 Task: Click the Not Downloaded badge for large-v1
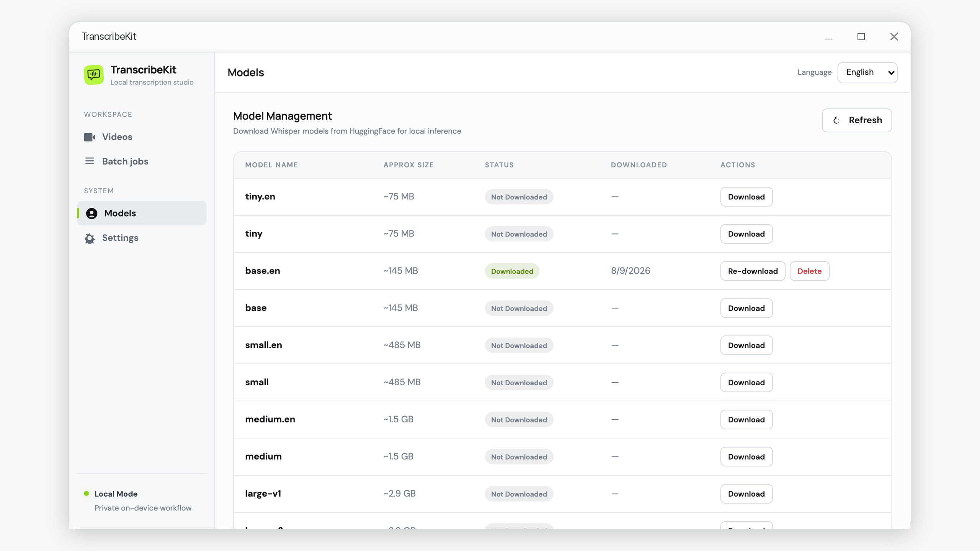519,494
